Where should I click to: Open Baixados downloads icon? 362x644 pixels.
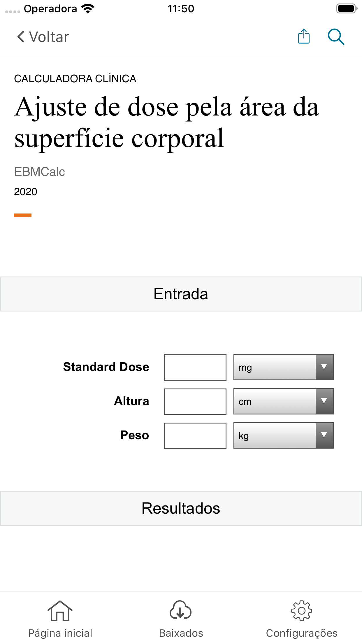point(181,610)
